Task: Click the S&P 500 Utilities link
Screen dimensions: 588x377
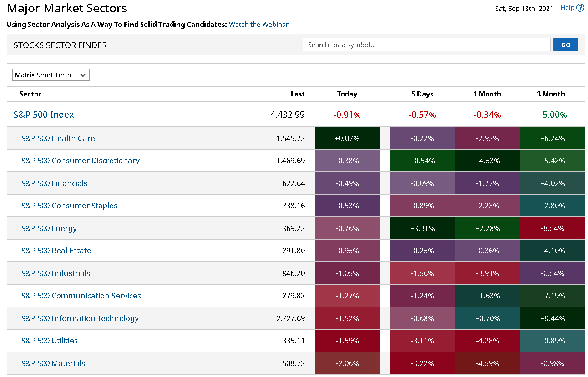Action: pyautogui.click(x=50, y=341)
